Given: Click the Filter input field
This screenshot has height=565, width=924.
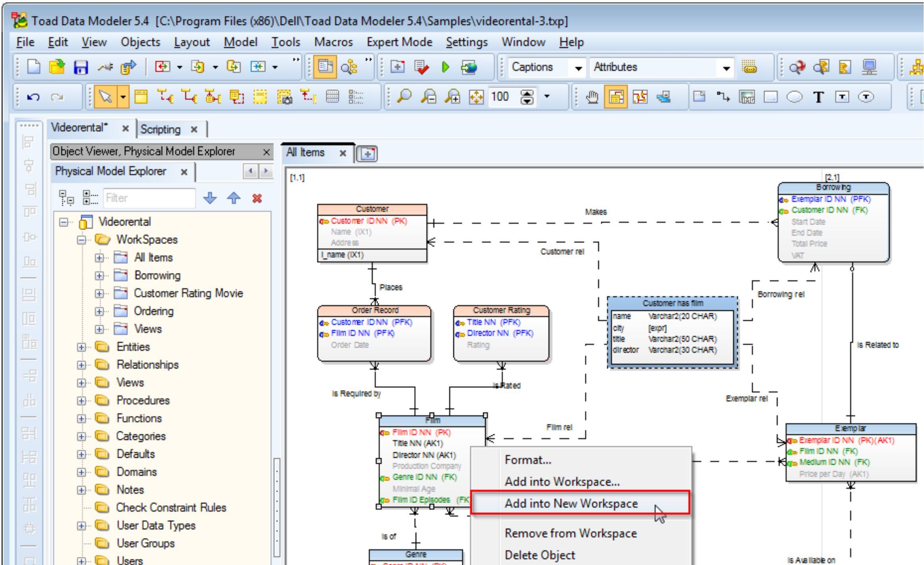Looking at the screenshot, I should (x=149, y=198).
